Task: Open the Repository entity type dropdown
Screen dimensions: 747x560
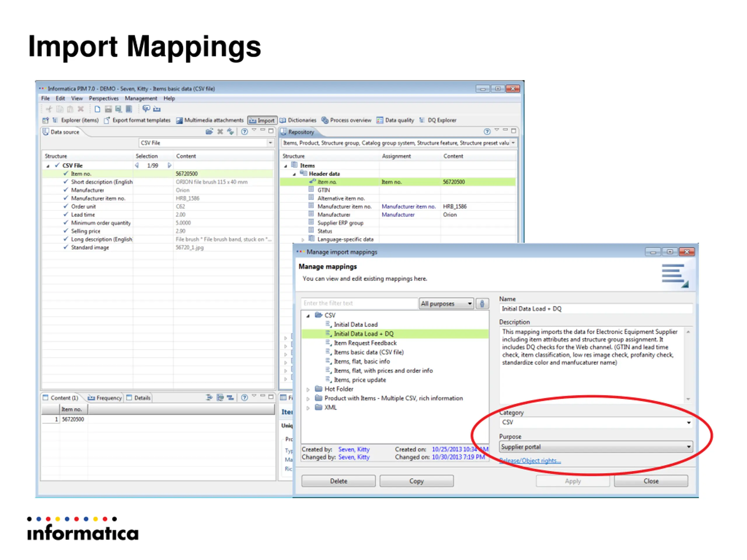Action: click(x=513, y=143)
